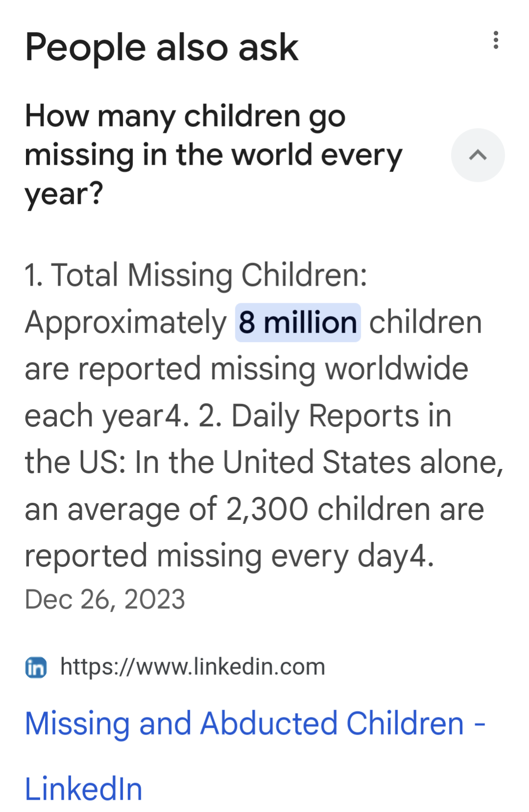Select the highlighted "8 million" text
The height and width of the screenshot is (812, 529).
pyautogui.click(x=298, y=322)
